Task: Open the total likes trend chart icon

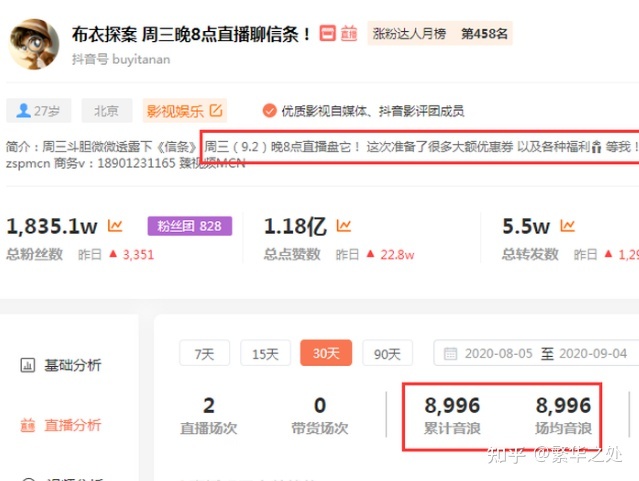Action: click(344, 225)
